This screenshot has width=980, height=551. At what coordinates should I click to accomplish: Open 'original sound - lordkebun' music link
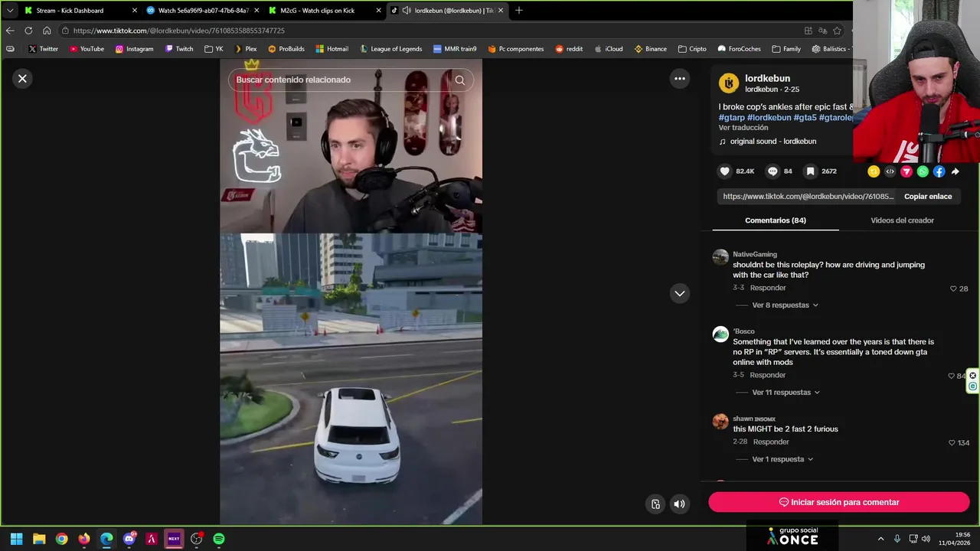(x=773, y=142)
